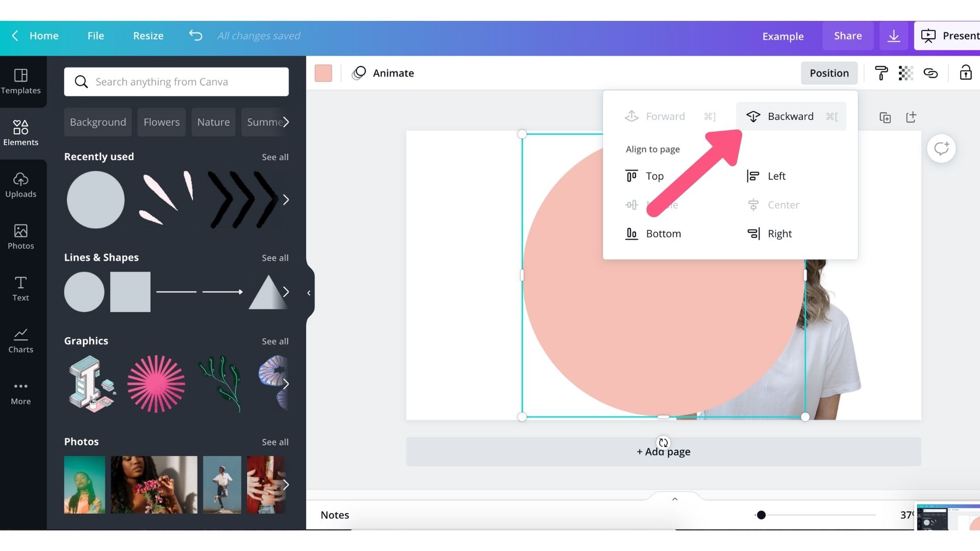This screenshot has height=551, width=980.
Task: Click the Download button
Action: [x=894, y=36]
